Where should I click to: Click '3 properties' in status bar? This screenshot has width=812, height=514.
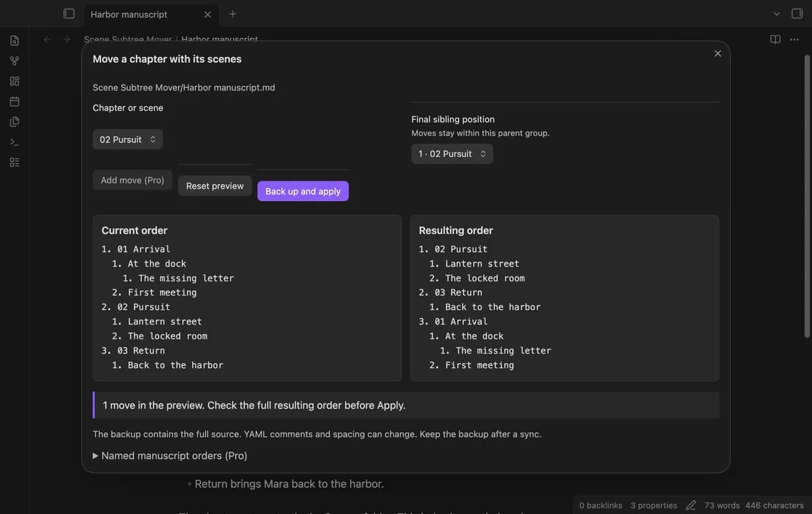654,505
